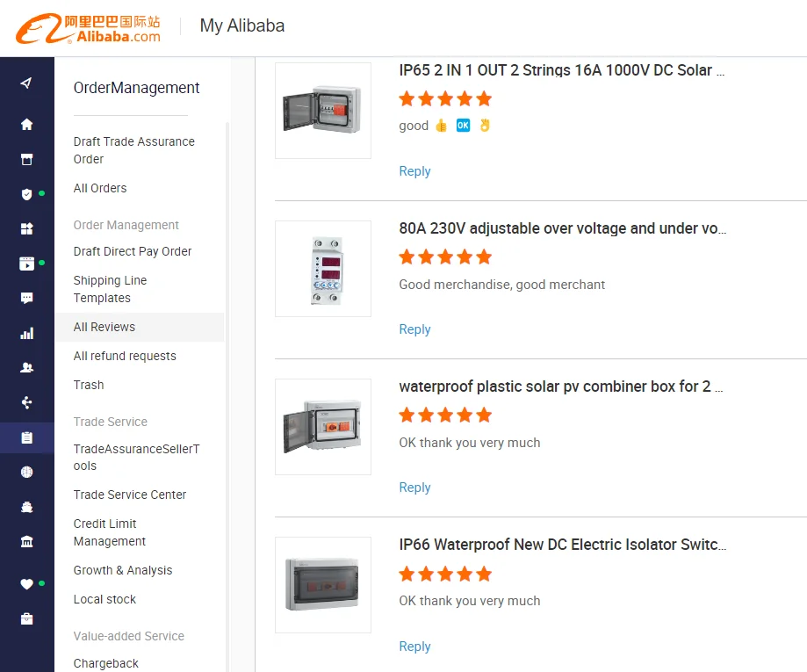Reply to the "good" emoji review
807x672 pixels.
point(414,171)
